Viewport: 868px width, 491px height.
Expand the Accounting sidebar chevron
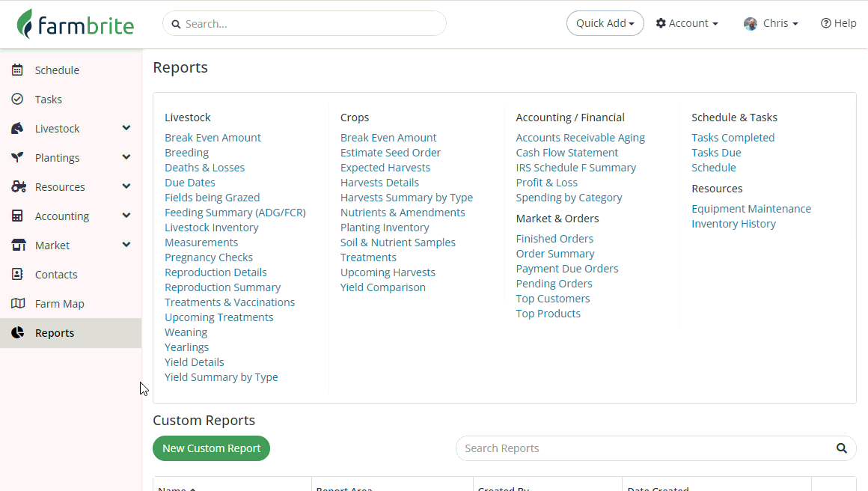[126, 216]
